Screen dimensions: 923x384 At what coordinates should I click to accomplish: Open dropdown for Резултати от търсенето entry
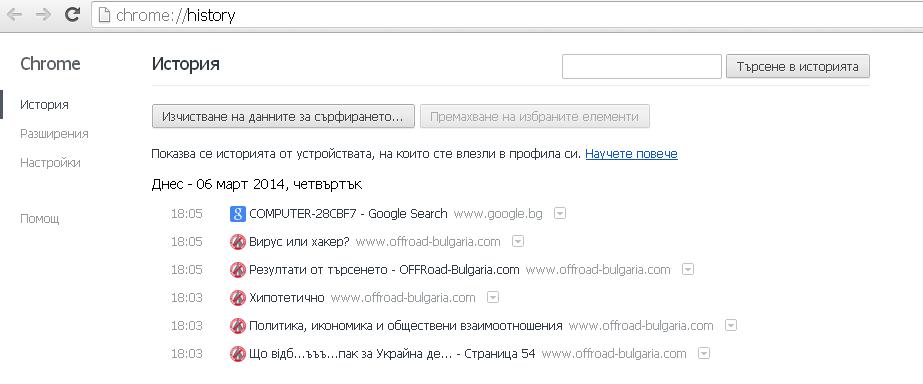(688, 270)
